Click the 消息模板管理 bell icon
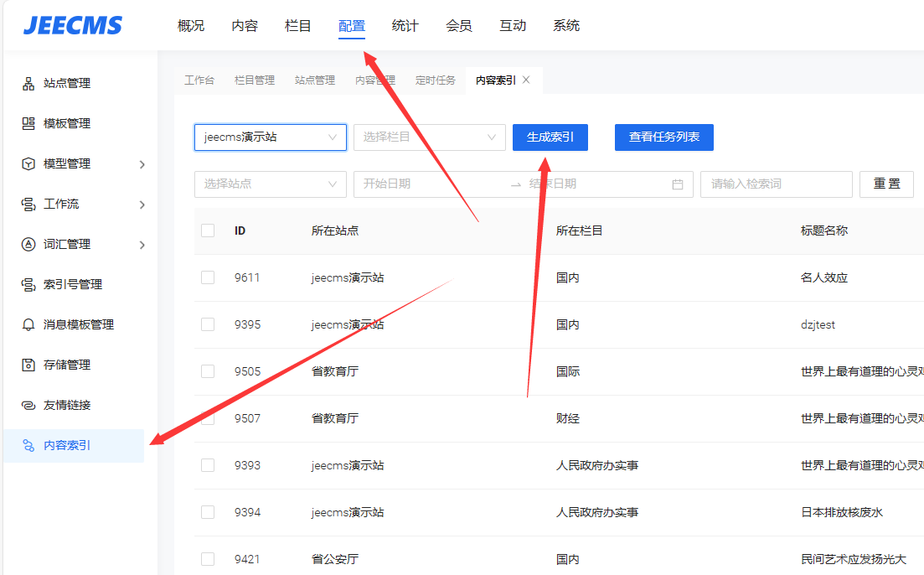The width and height of the screenshot is (924, 575). (28, 324)
